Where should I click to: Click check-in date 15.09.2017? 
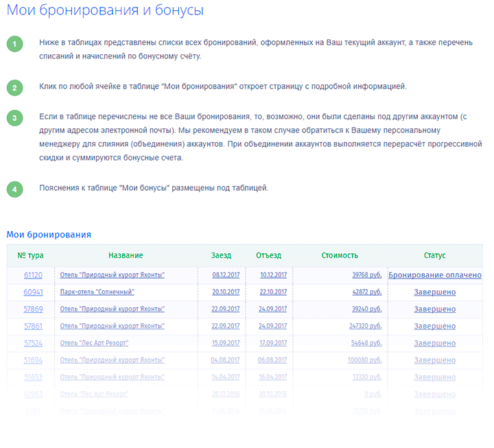[x=226, y=343]
